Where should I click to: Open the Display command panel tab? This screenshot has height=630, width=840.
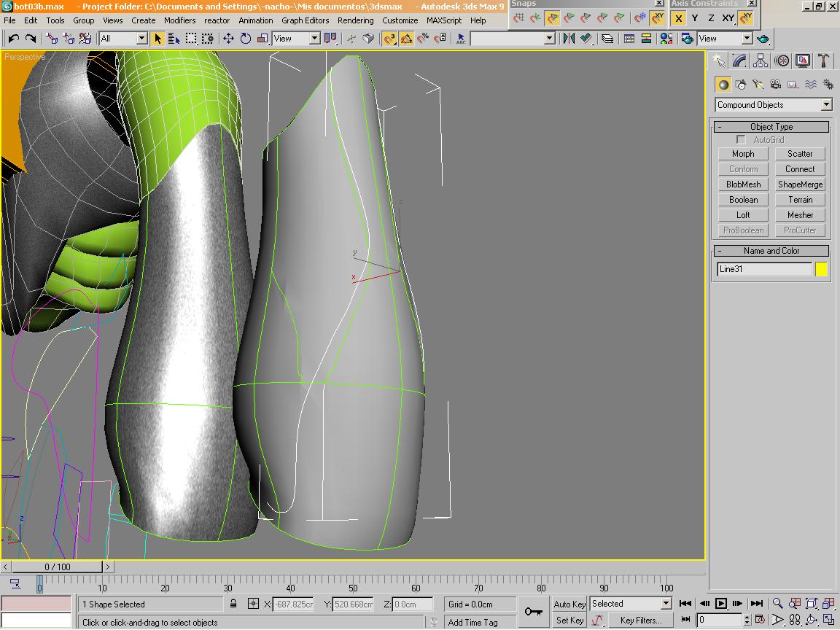click(x=803, y=61)
